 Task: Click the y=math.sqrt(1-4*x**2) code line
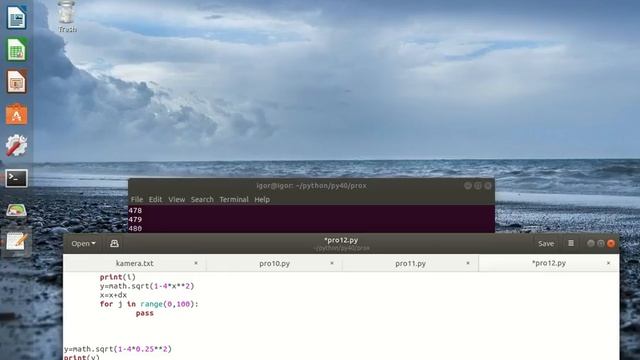(x=147, y=286)
